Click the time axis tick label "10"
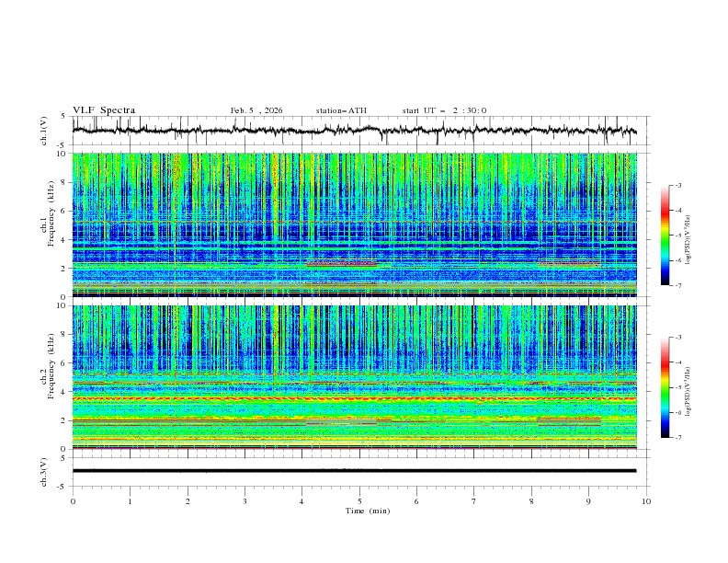Image resolution: width=728 pixels, height=563 pixels. (x=646, y=501)
